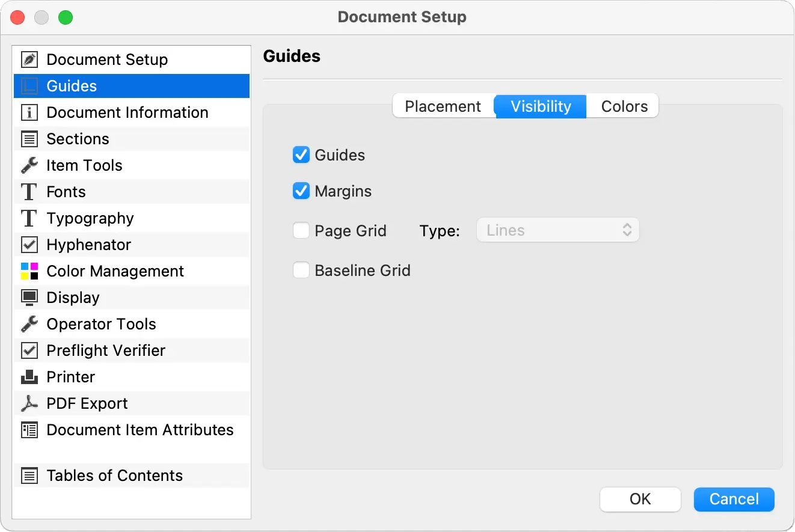Click the Hyphenator checkmark icon
Screen dimensions: 795x532
coord(29,245)
